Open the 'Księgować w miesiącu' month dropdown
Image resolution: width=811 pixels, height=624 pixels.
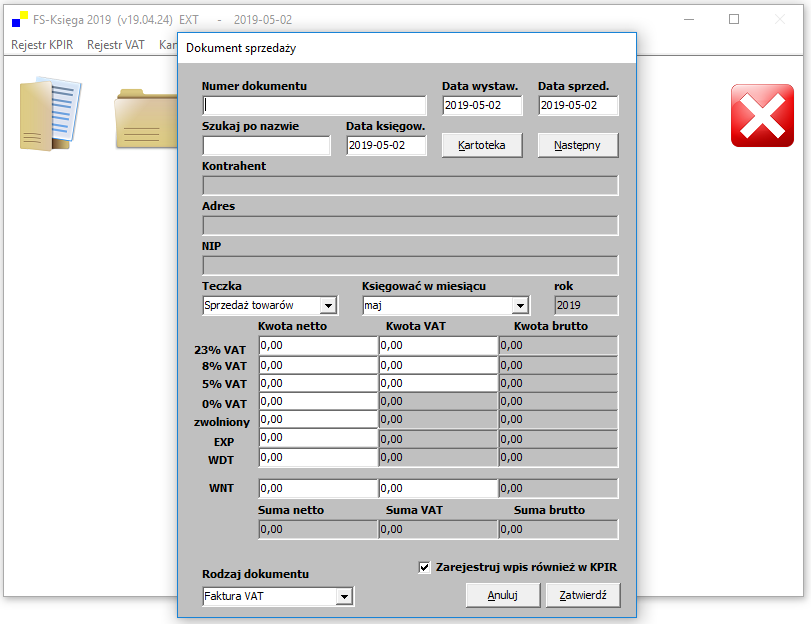520,306
